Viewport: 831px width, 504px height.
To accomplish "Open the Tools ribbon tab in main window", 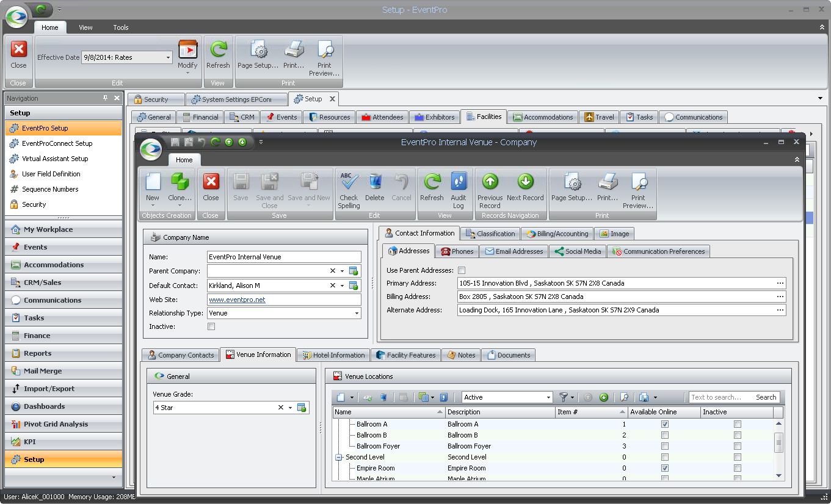I will [x=121, y=27].
